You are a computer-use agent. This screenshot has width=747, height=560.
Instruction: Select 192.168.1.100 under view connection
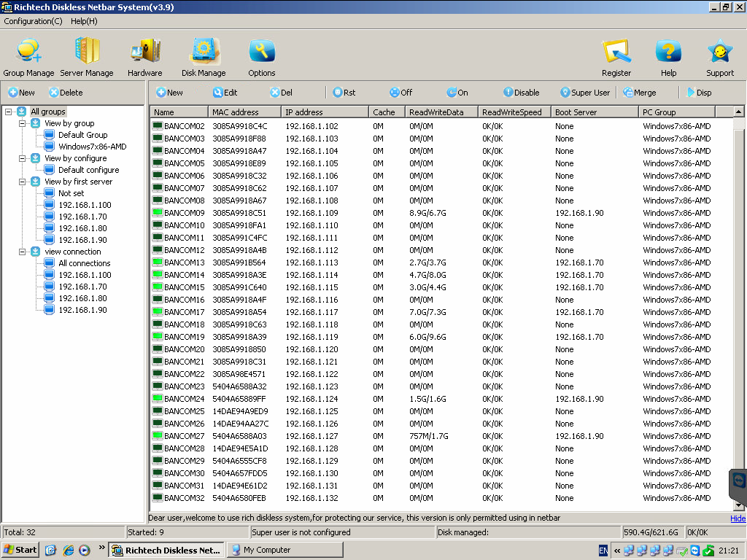tap(85, 275)
